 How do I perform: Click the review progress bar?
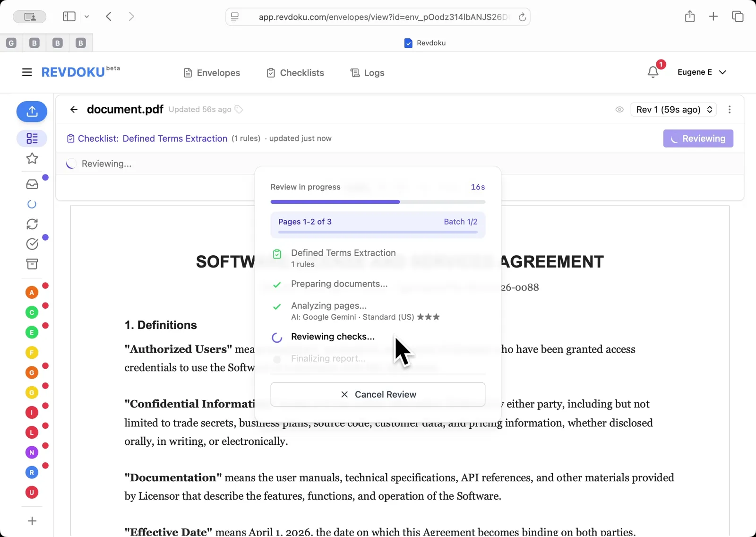378,202
